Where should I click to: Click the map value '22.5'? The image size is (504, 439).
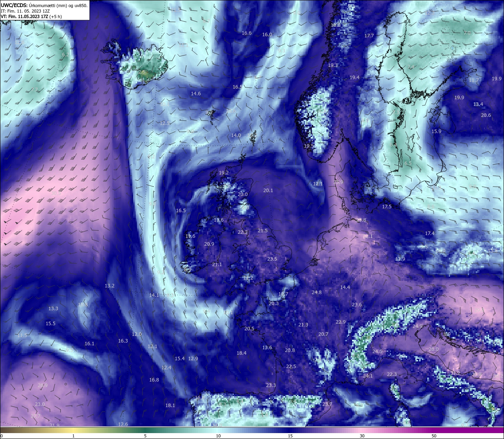click(x=291, y=367)
